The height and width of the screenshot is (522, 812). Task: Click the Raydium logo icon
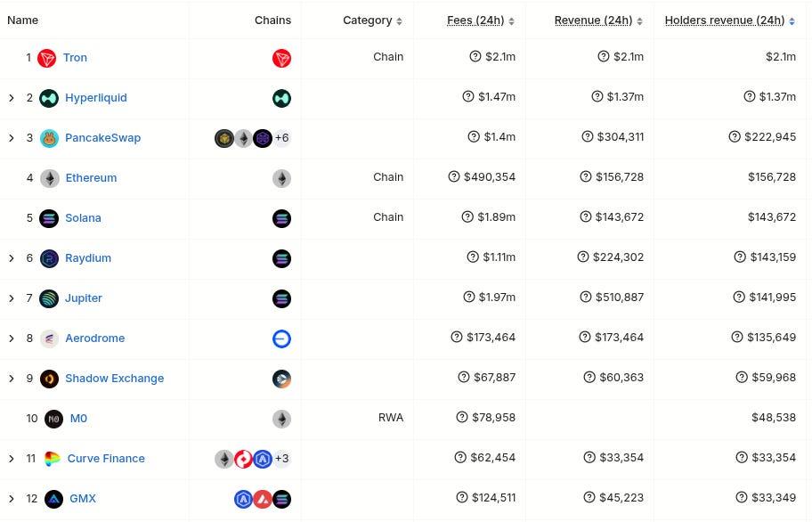click(x=49, y=258)
